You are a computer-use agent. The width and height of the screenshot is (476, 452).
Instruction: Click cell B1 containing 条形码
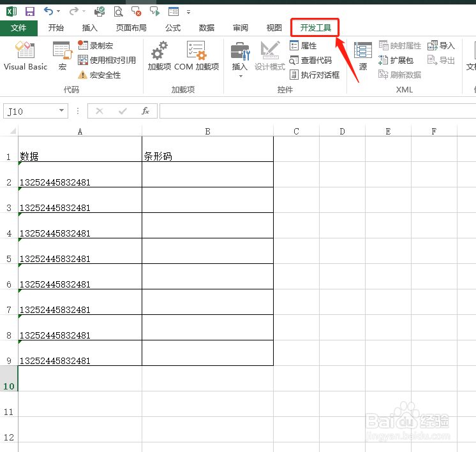point(207,149)
